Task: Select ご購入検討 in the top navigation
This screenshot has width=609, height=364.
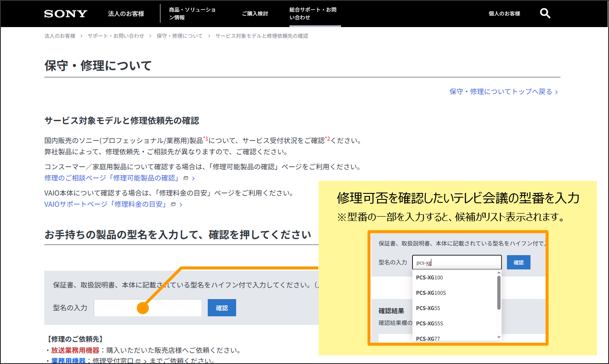Action: 255,14
